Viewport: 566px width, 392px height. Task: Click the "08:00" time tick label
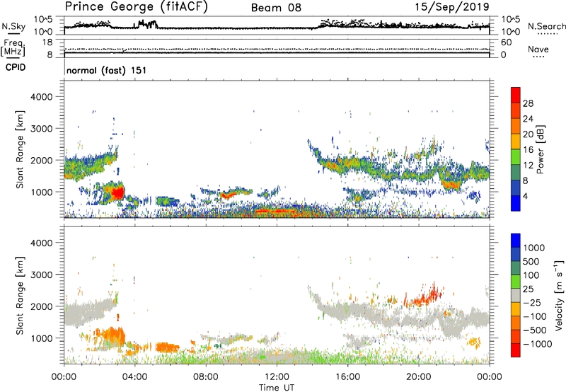[206, 377]
